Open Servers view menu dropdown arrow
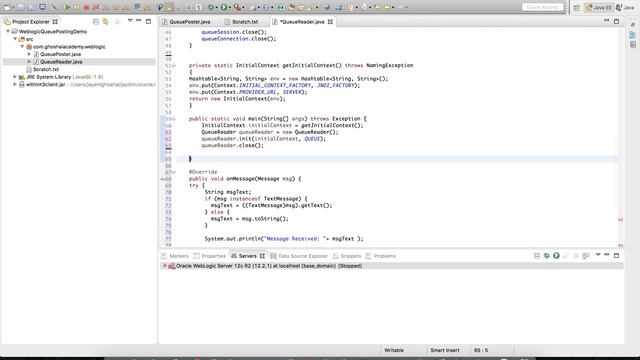Screen dimensions: 640x360 (598, 255)
